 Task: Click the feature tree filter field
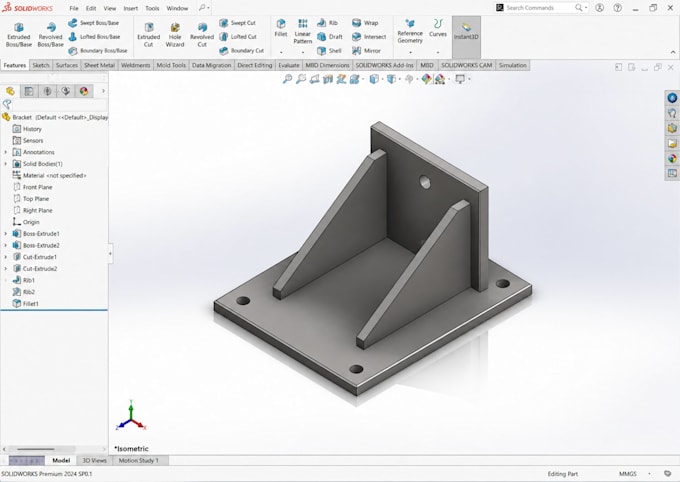(59, 104)
